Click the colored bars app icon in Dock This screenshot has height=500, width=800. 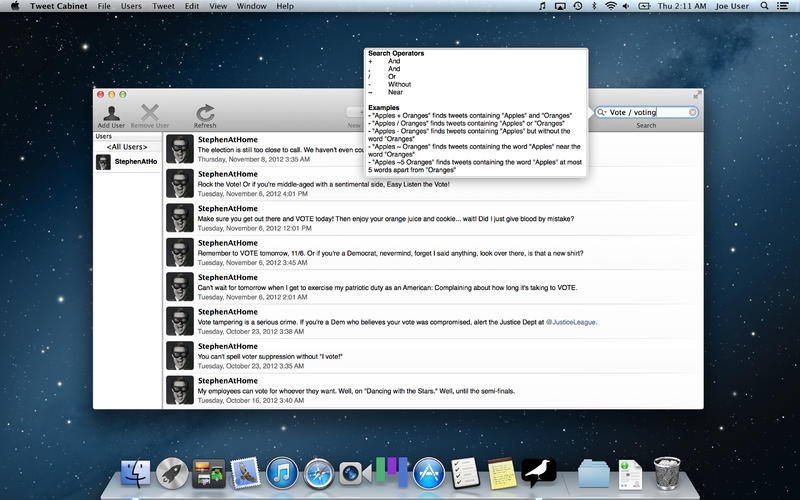392,472
